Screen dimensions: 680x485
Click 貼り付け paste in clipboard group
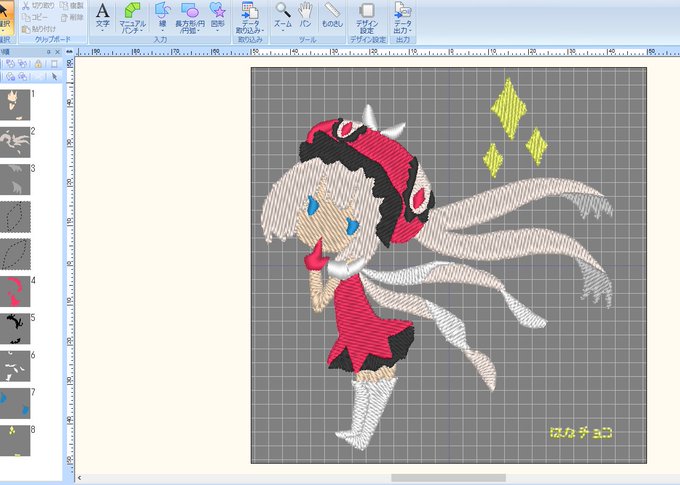(x=39, y=29)
